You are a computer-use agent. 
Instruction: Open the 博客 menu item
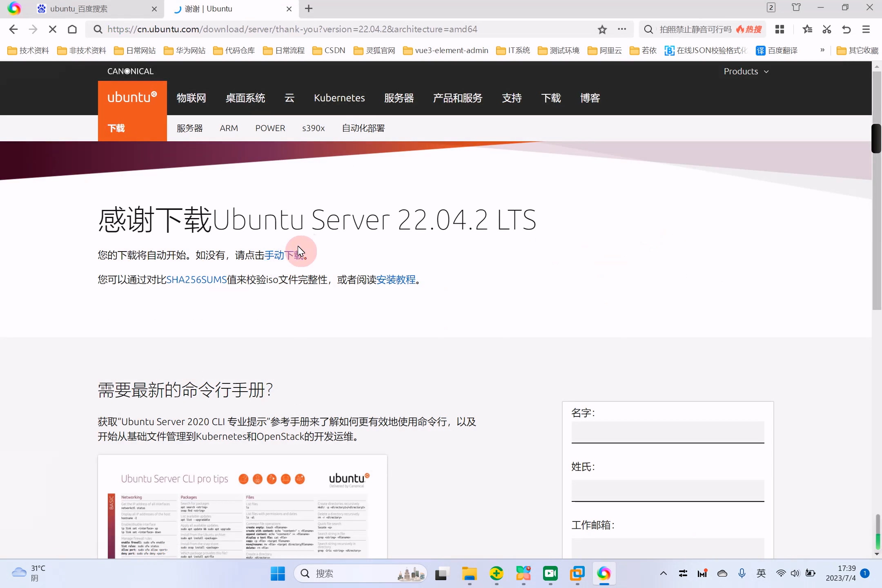pos(590,98)
